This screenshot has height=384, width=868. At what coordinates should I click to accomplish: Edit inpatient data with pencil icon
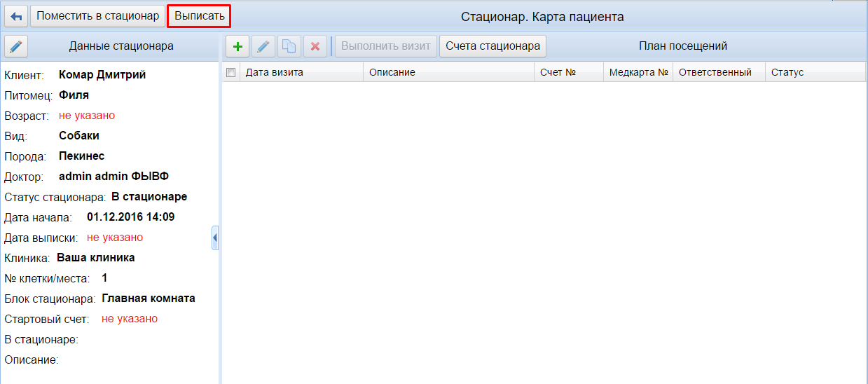16,46
